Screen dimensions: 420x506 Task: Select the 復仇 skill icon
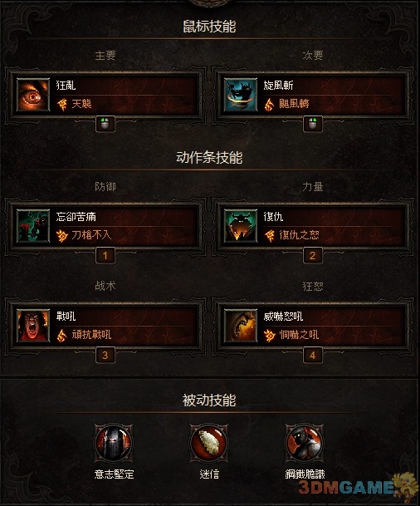(241, 226)
